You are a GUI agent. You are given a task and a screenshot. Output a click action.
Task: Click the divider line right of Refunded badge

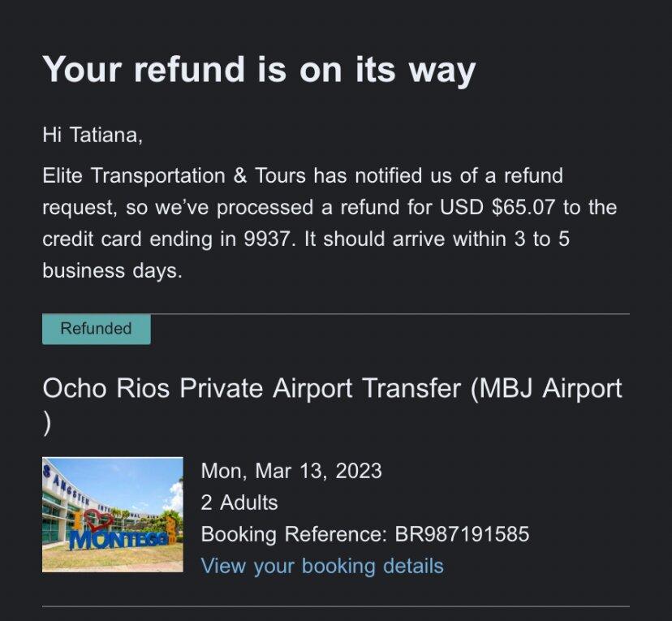390,314
